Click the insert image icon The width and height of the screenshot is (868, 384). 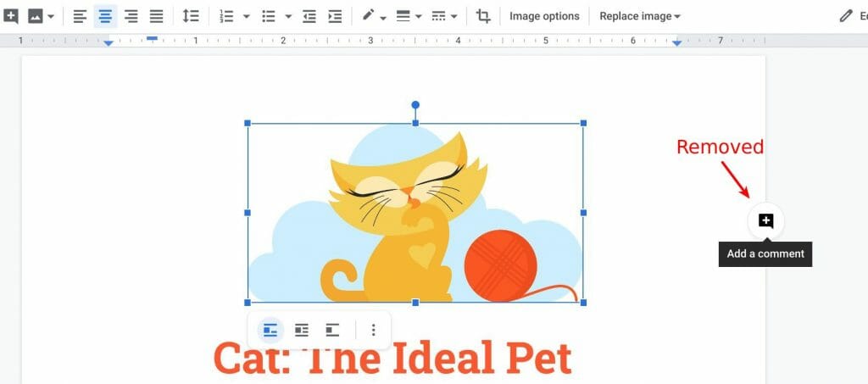36,16
